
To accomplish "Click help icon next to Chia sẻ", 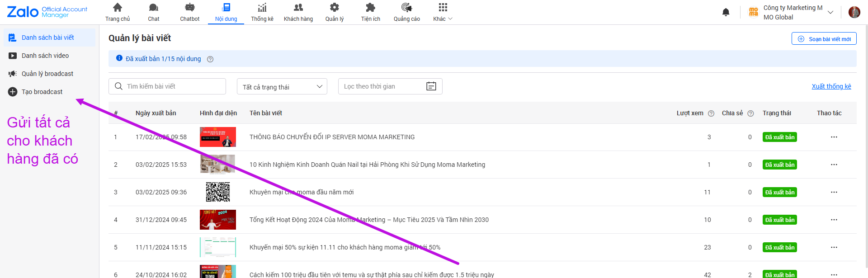I will click(x=751, y=113).
